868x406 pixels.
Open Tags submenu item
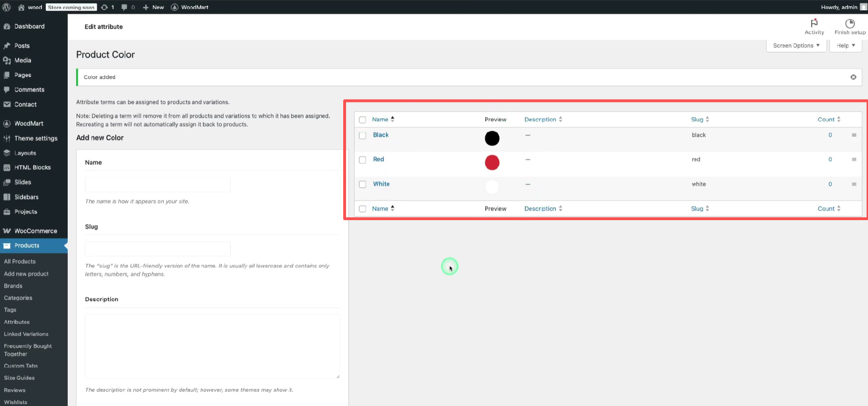coord(10,310)
